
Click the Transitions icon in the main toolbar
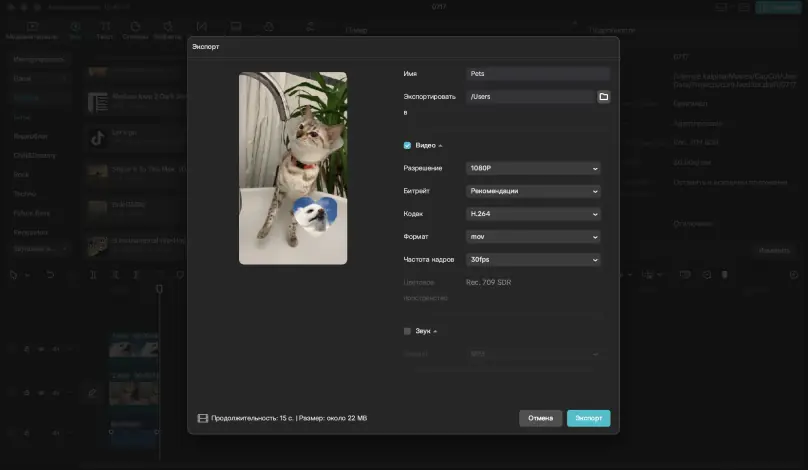(x=201, y=27)
